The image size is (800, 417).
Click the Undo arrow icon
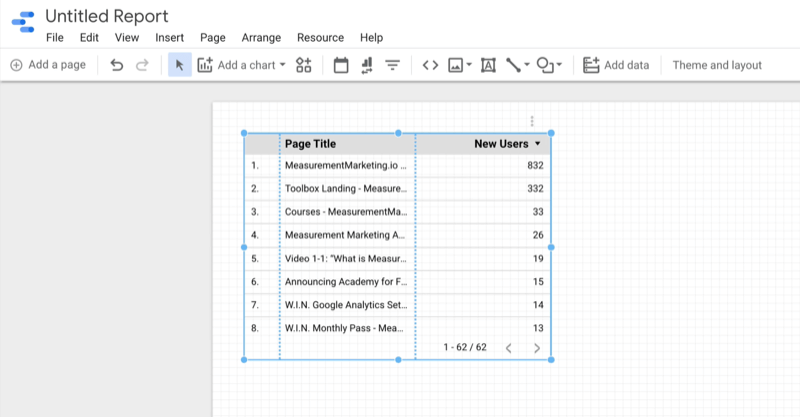click(116, 65)
